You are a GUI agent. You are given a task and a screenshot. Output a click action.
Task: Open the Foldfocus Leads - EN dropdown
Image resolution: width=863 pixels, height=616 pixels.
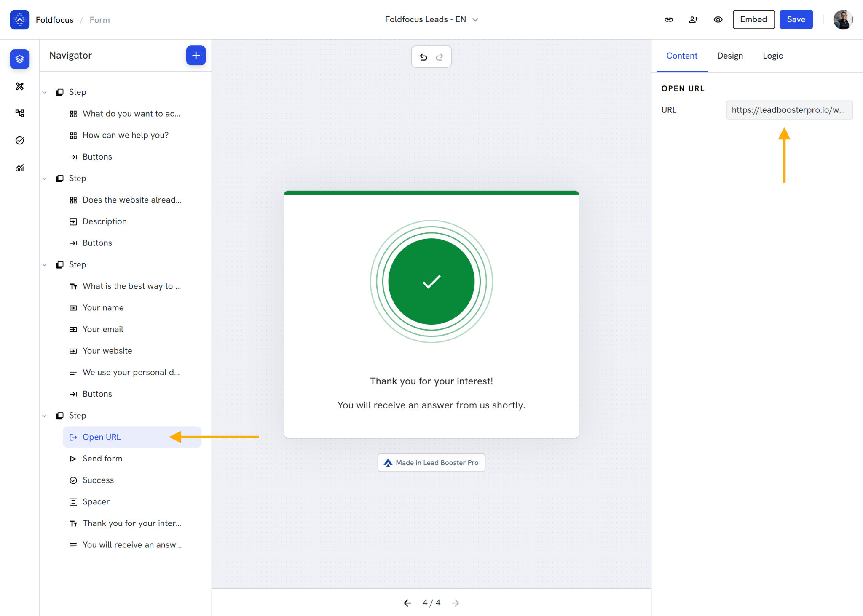click(431, 19)
